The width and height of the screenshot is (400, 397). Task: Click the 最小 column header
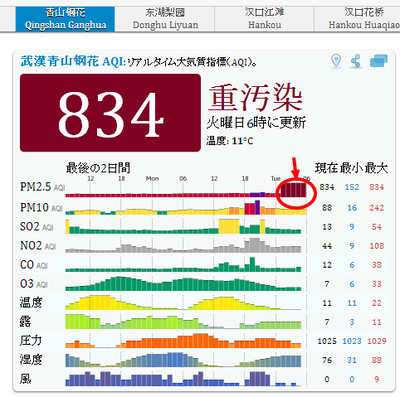pyautogui.click(x=352, y=168)
